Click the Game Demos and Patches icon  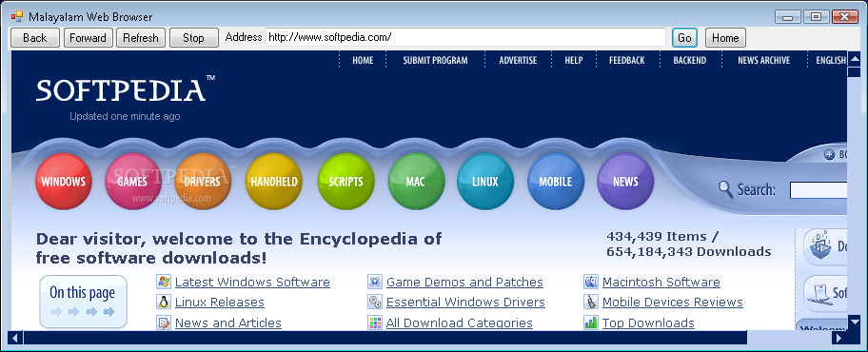[x=375, y=282]
